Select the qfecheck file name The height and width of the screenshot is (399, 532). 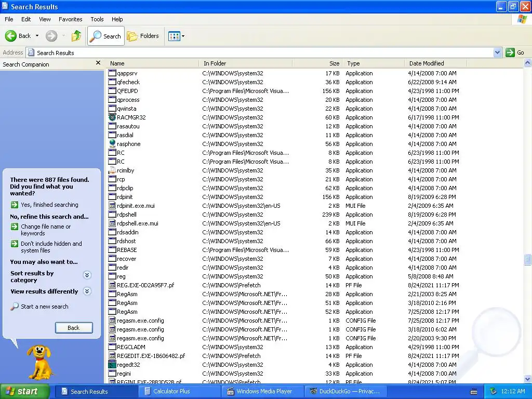(128, 82)
